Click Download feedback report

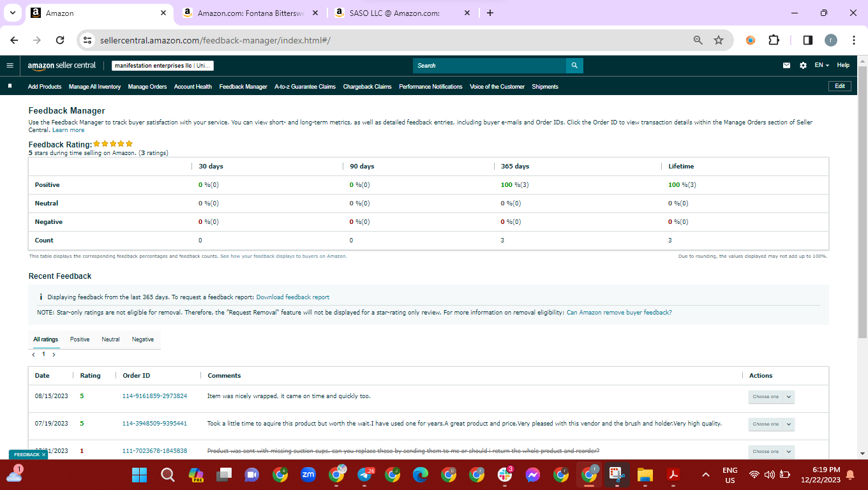(x=293, y=297)
